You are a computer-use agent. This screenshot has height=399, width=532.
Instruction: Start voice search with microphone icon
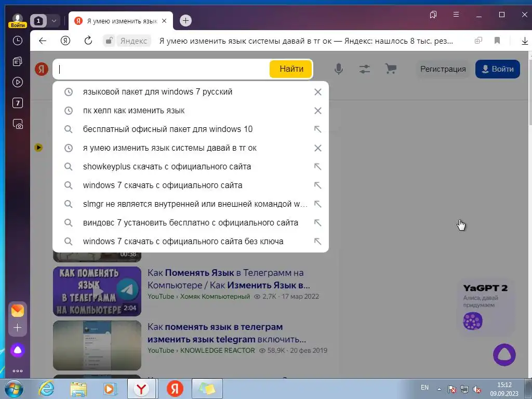point(338,69)
